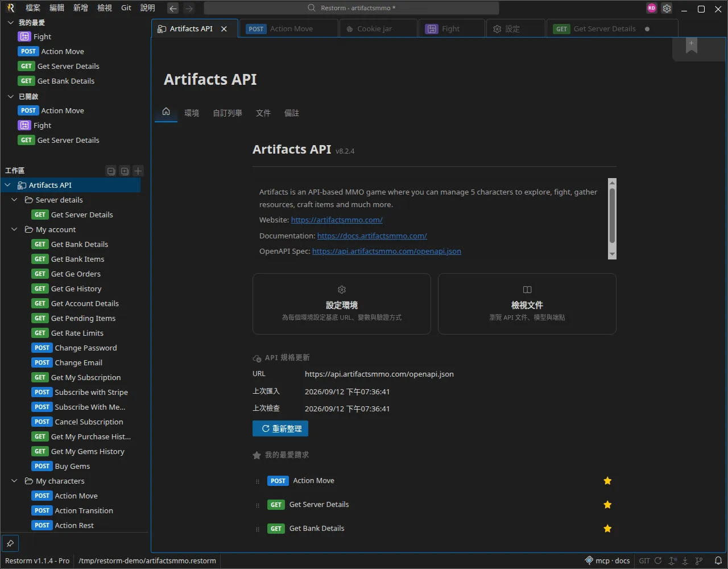The image size is (728, 569).
Task: Open the 新增 menu
Action: [81, 8]
